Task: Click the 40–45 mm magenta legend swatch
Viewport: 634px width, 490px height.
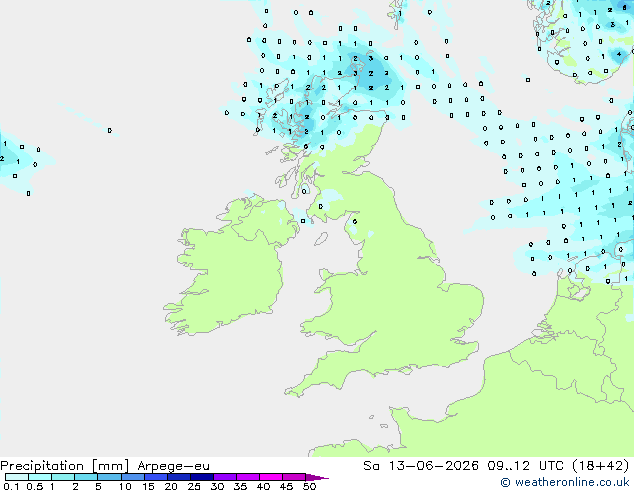Action: (271, 477)
